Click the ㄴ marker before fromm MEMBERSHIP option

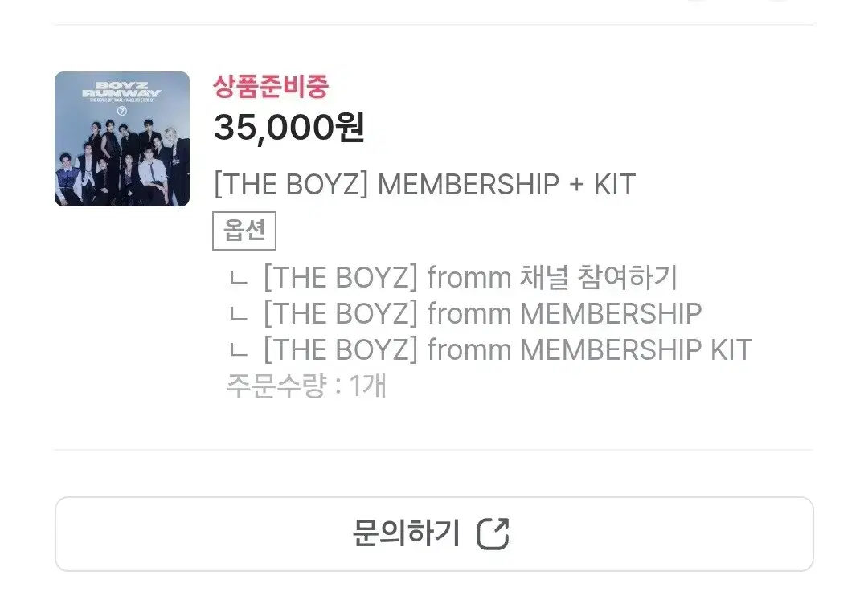238,315
